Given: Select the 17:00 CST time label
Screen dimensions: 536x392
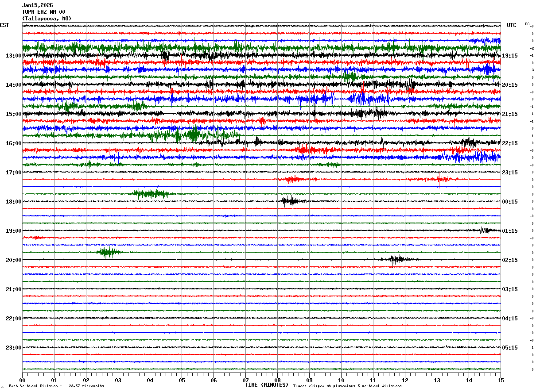Looking at the screenshot, I should coord(14,173).
